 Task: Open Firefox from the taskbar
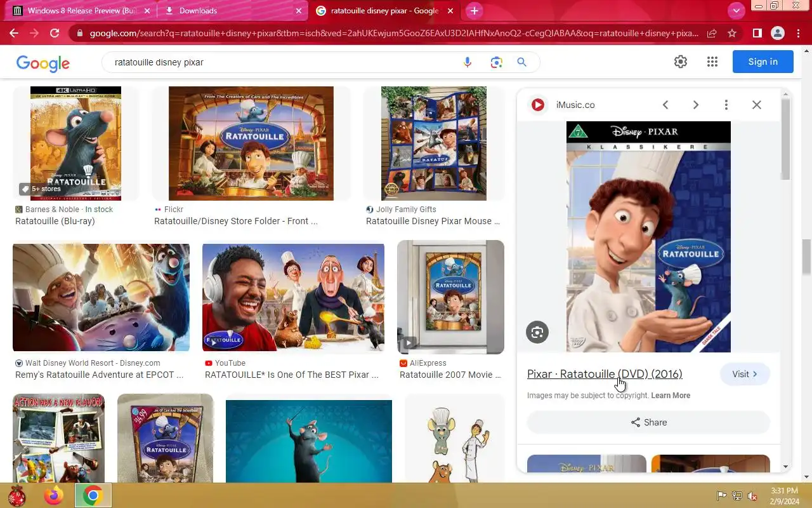pyautogui.click(x=54, y=495)
